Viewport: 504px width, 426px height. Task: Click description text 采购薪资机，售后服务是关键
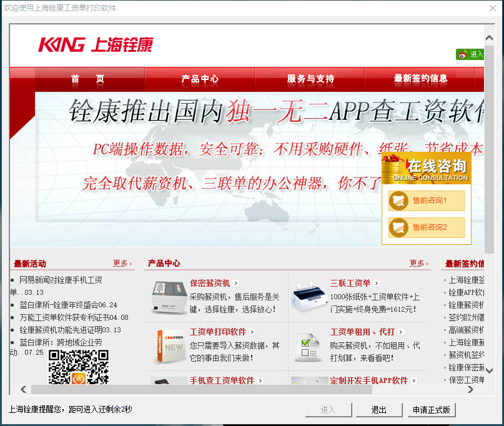tap(234, 303)
